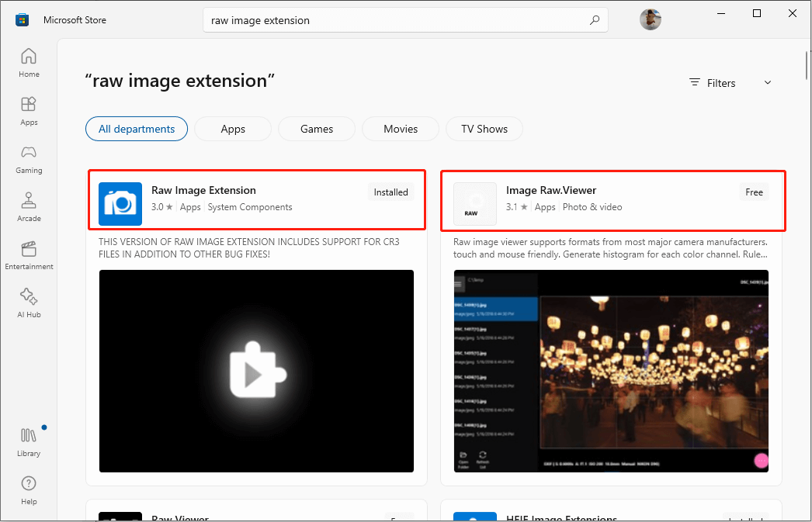Viewport: 812px width, 522px height.
Task: Click the filter lines icon beside Filters
Action: click(x=695, y=82)
